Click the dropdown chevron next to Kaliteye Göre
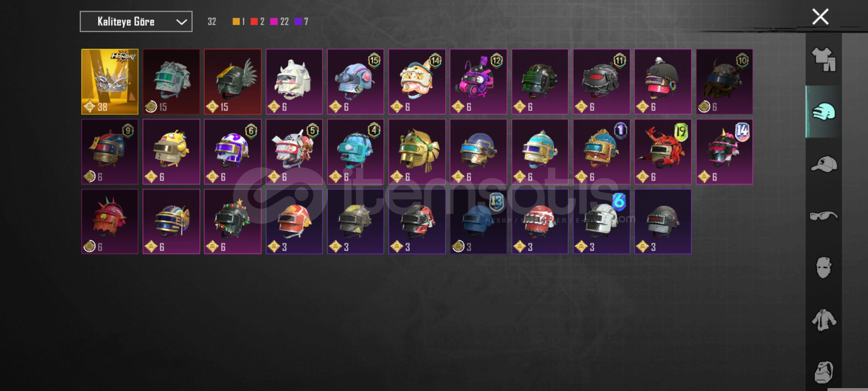868x391 pixels. (181, 22)
